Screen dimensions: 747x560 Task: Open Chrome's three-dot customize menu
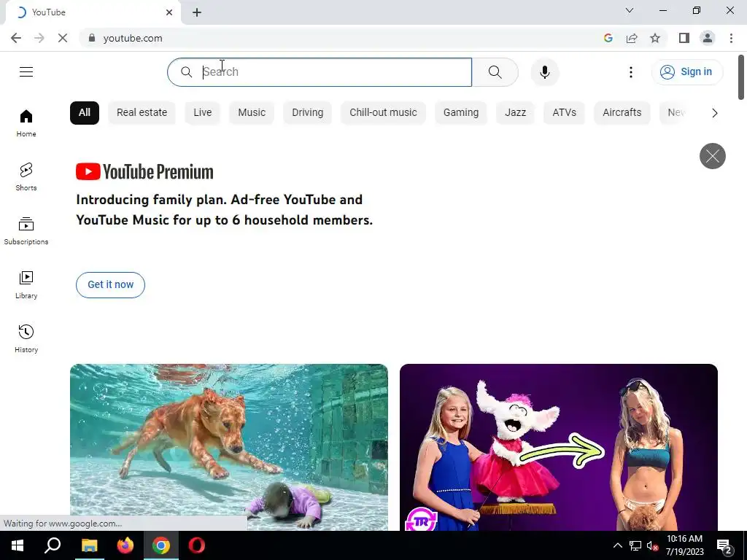click(x=731, y=38)
